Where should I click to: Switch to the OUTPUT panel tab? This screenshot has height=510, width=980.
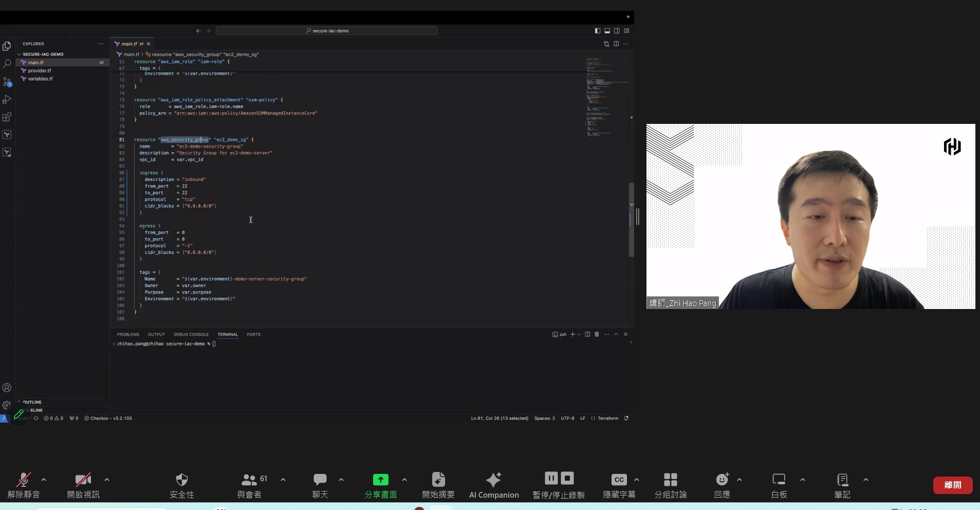tap(156, 334)
